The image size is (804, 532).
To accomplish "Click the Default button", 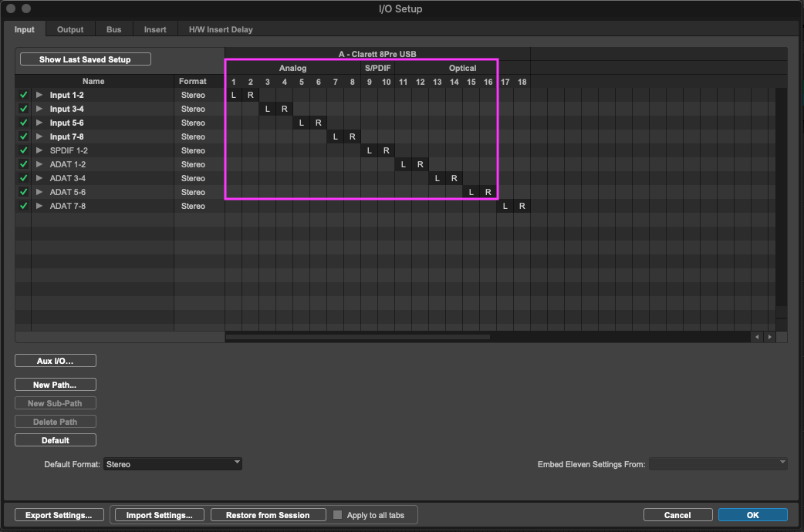I will click(56, 439).
